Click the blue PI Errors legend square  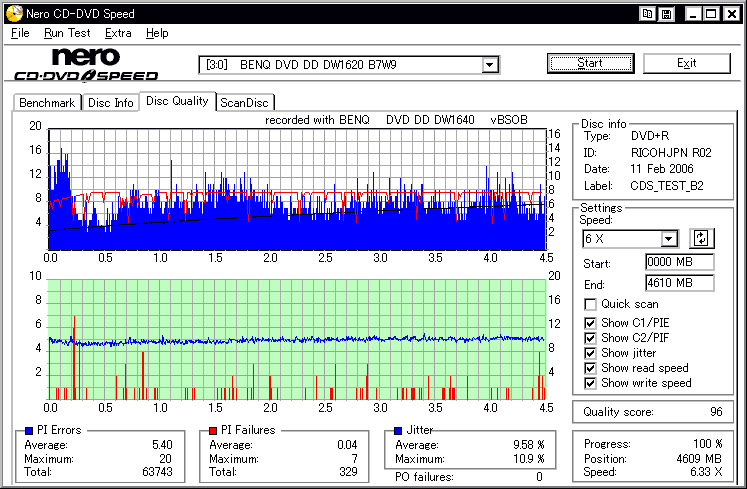pos(27,430)
